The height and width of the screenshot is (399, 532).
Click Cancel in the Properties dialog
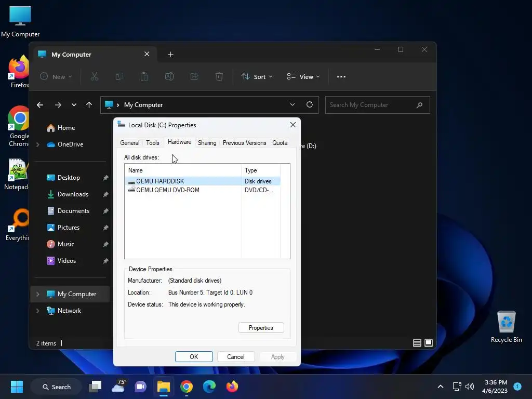pos(236,356)
